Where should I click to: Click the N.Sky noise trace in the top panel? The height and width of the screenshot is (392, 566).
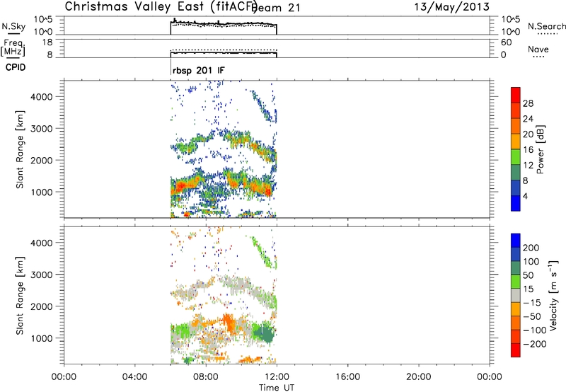pos(224,24)
